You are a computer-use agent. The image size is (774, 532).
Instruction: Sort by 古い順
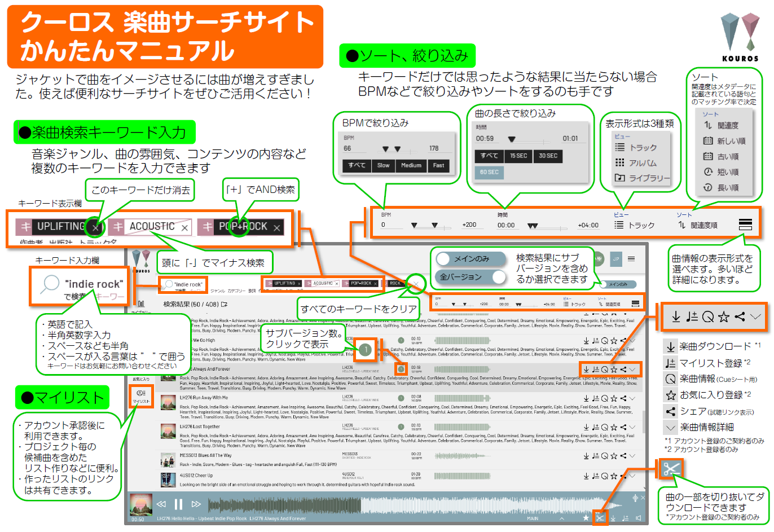[x=722, y=157]
